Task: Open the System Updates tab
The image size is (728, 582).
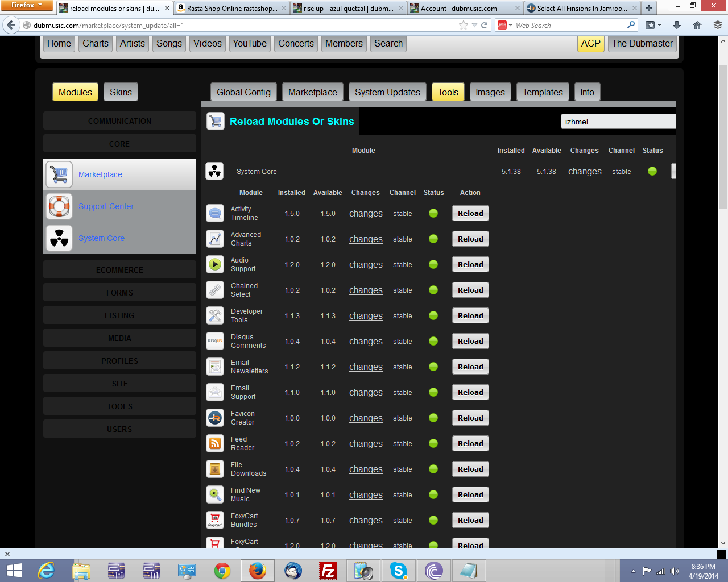Action: pos(387,92)
